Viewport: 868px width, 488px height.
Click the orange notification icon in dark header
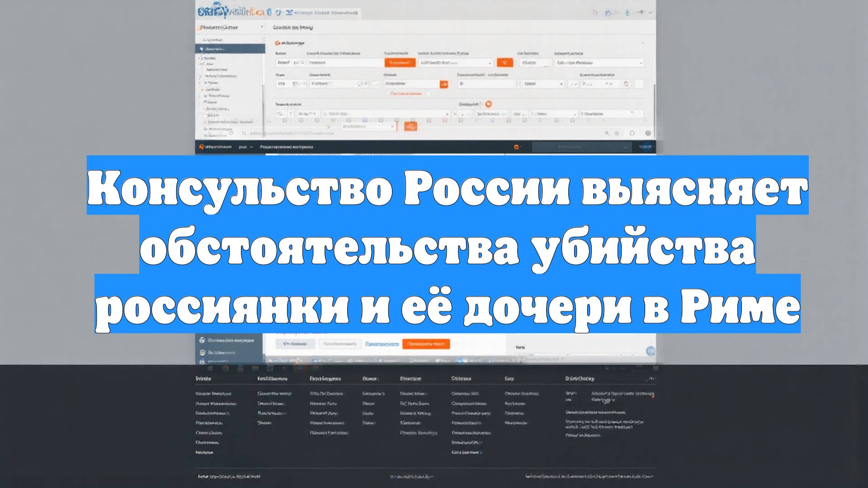point(517,147)
